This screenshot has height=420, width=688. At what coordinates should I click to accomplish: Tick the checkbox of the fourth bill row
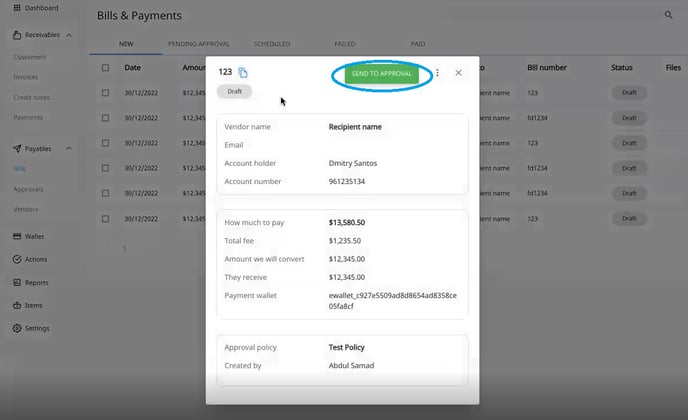pyautogui.click(x=105, y=168)
